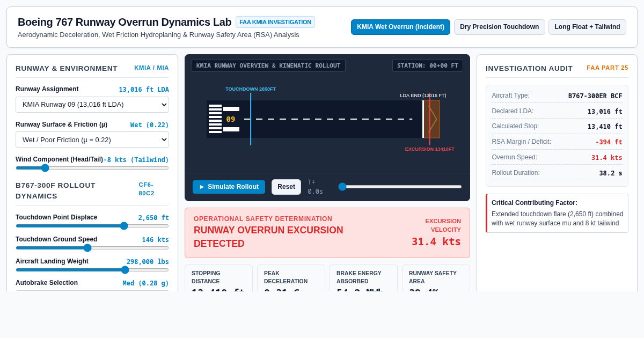
Task: Click the B767-300ER BCF aircraft type value
Action: (595, 96)
